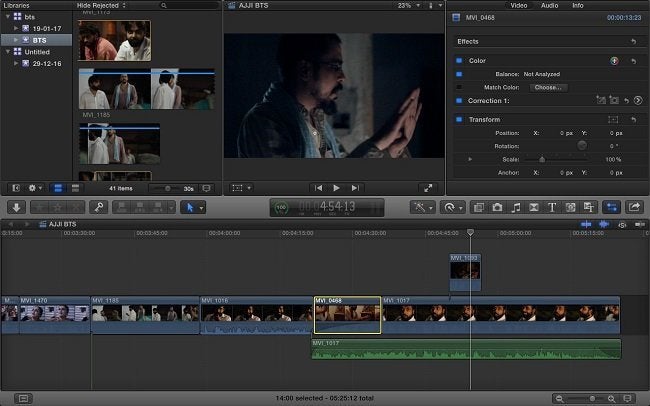Open the Hide Rejected filter menu

(102, 5)
